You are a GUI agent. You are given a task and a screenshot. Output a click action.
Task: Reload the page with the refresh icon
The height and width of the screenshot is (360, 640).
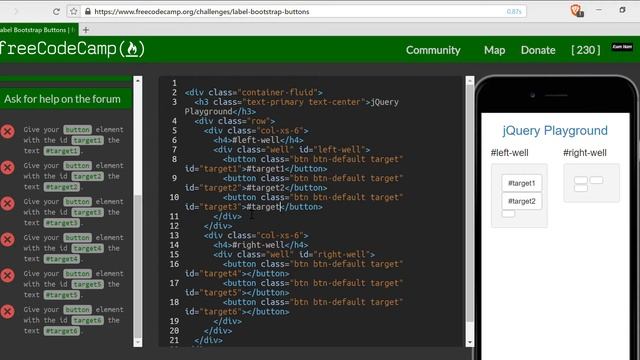pyautogui.click(x=56, y=11)
